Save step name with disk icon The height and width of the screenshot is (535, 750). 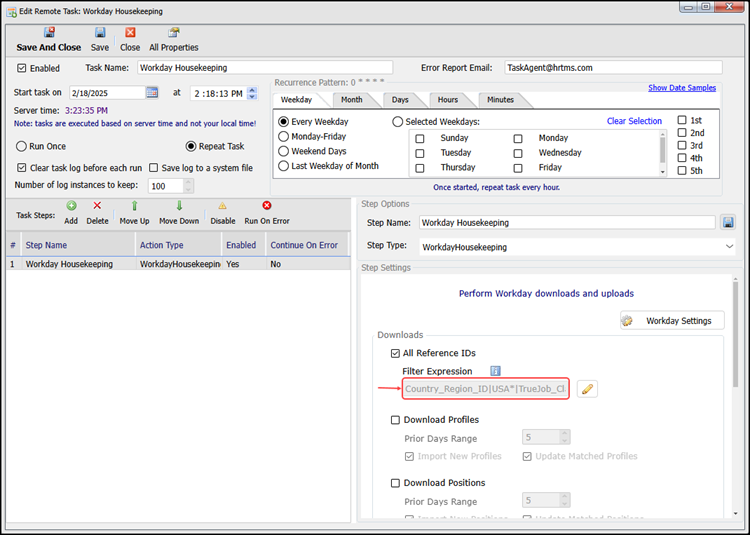click(x=728, y=222)
